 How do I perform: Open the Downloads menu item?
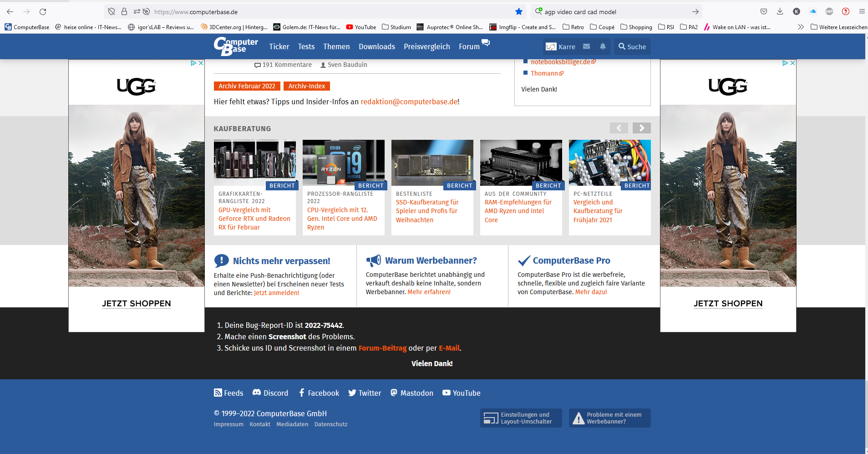point(377,46)
